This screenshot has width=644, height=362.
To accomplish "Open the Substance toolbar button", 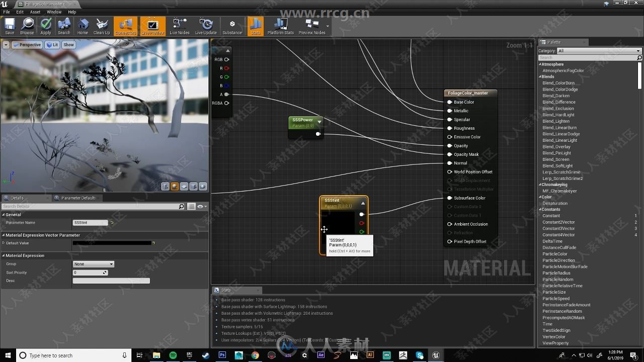I will coord(232,27).
